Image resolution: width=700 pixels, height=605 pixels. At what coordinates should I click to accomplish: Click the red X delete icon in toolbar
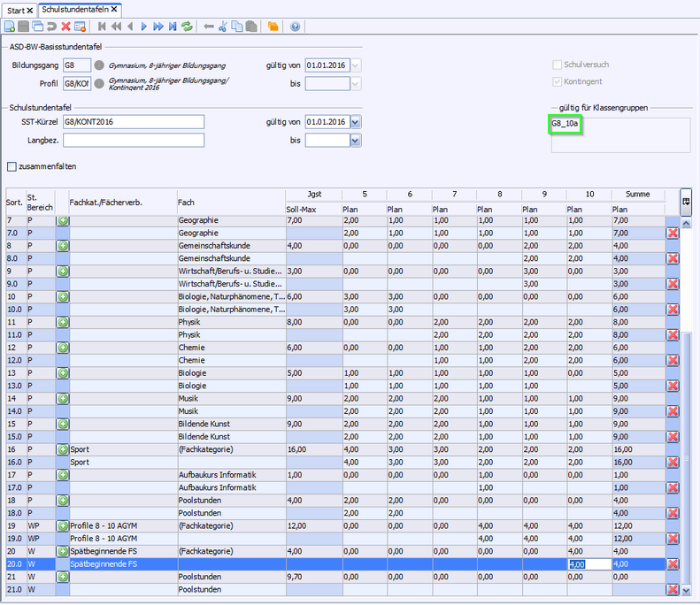65,27
